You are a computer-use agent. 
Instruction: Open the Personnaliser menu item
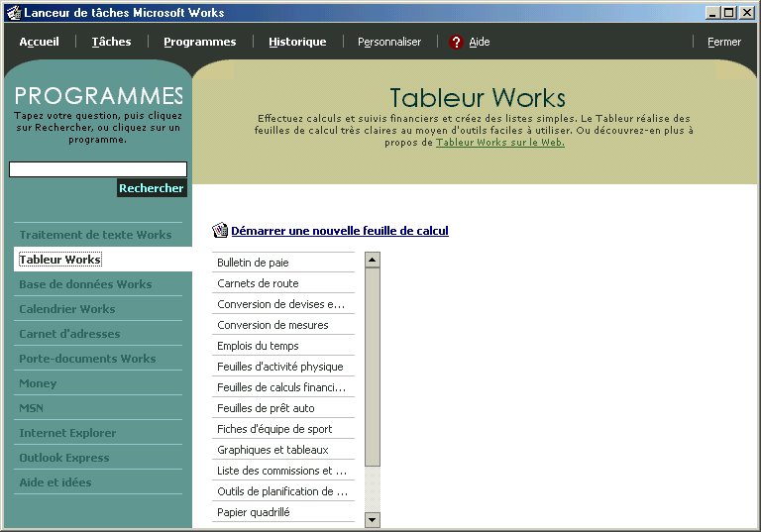[x=389, y=42]
